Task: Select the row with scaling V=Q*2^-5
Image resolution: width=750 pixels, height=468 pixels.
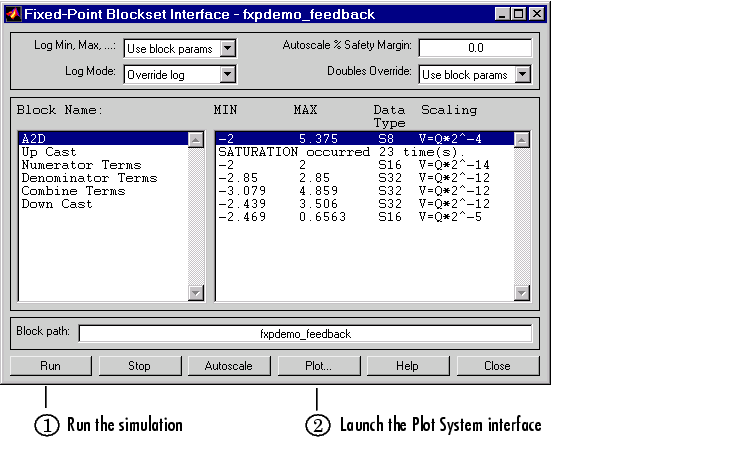Action: (x=364, y=217)
